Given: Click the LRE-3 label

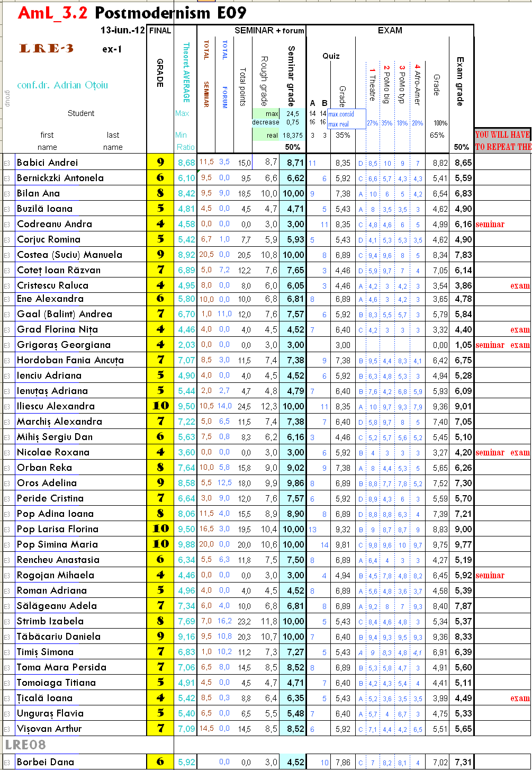Looking at the screenshot, I should point(46,49).
